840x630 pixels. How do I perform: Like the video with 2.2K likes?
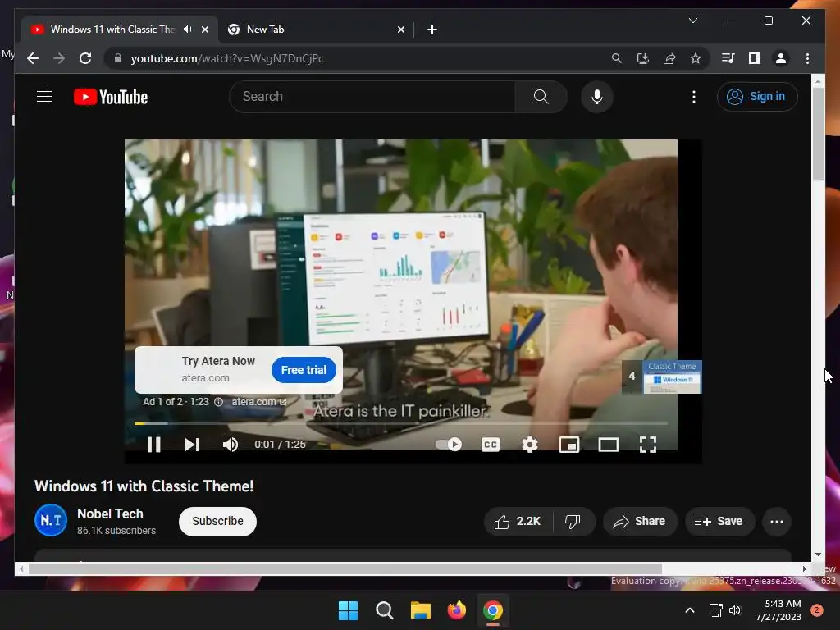tap(518, 521)
